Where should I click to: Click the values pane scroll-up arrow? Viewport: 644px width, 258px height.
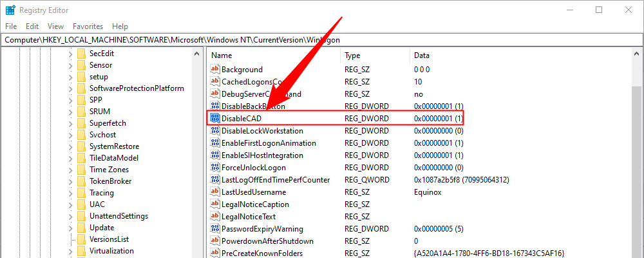pyautogui.click(x=637, y=54)
